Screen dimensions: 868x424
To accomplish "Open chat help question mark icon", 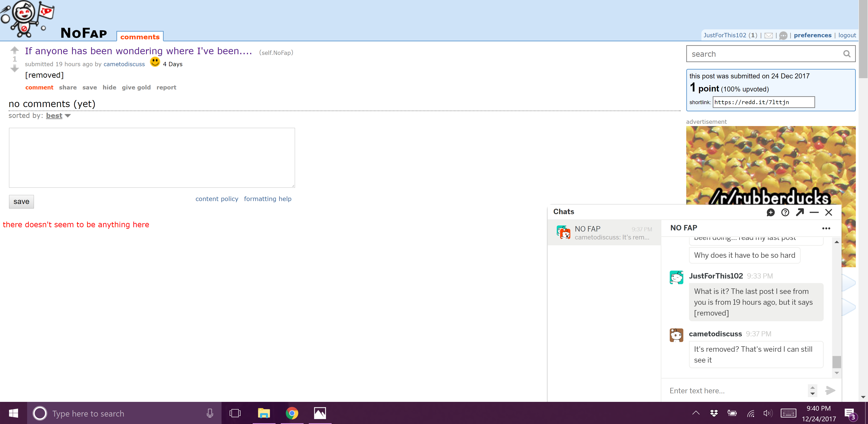I will [785, 212].
